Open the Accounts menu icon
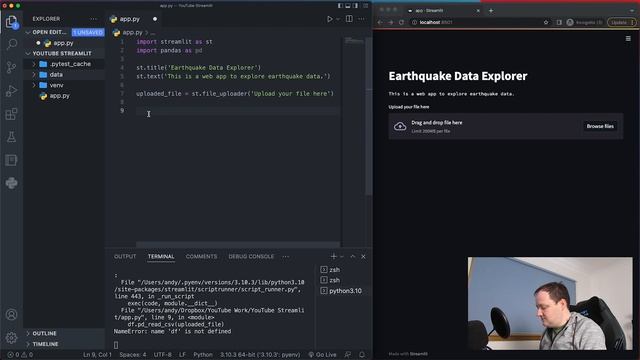This screenshot has height=360, width=640. 11,315
